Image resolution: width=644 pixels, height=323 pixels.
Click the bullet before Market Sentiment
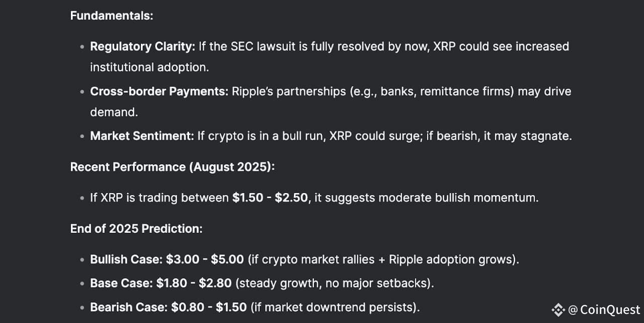(82, 137)
